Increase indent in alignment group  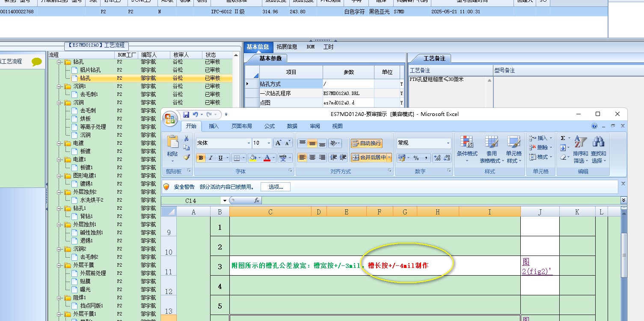click(343, 158)
